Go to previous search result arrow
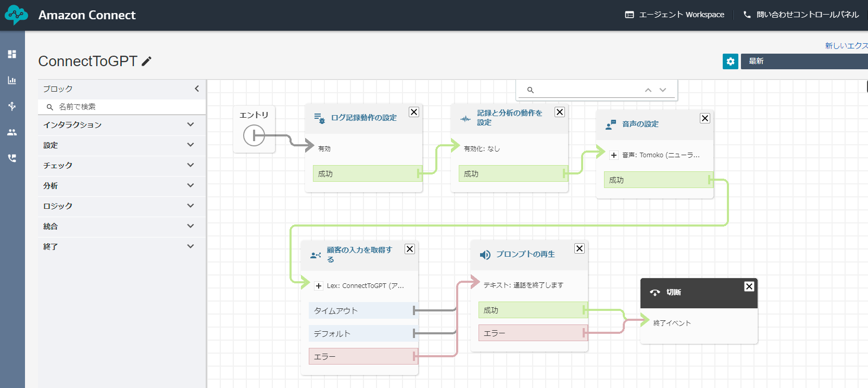The width and height of the screenshot is (868, 388). point(648,90)
